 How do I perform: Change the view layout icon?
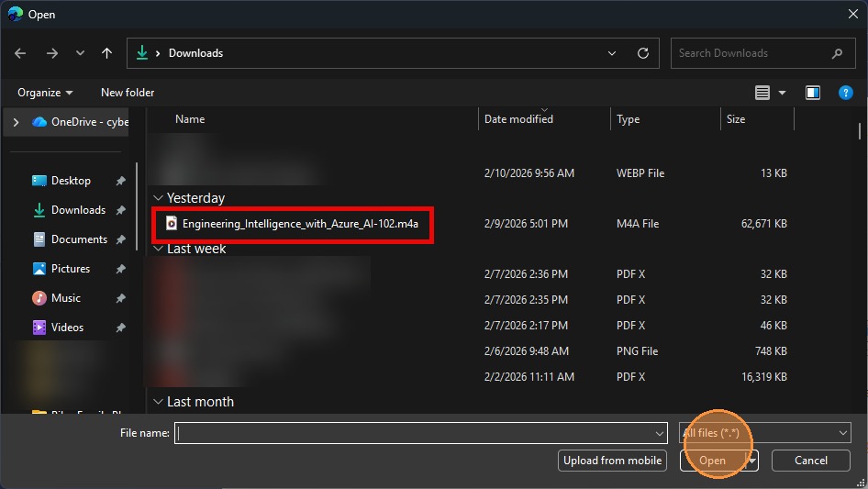[x=762, y=93]
